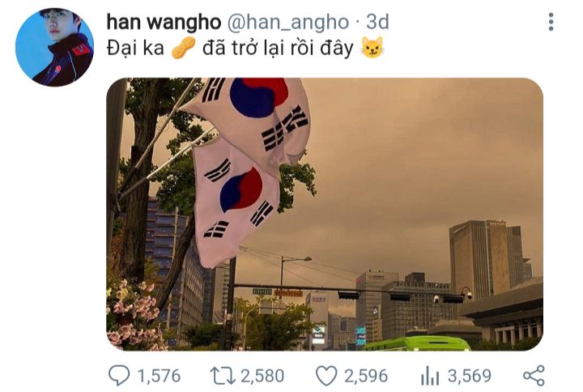The image size is (583, 392).
Task: Click the reply speech bubble icon
Action: pyautogui.click(x=119, y=375)
